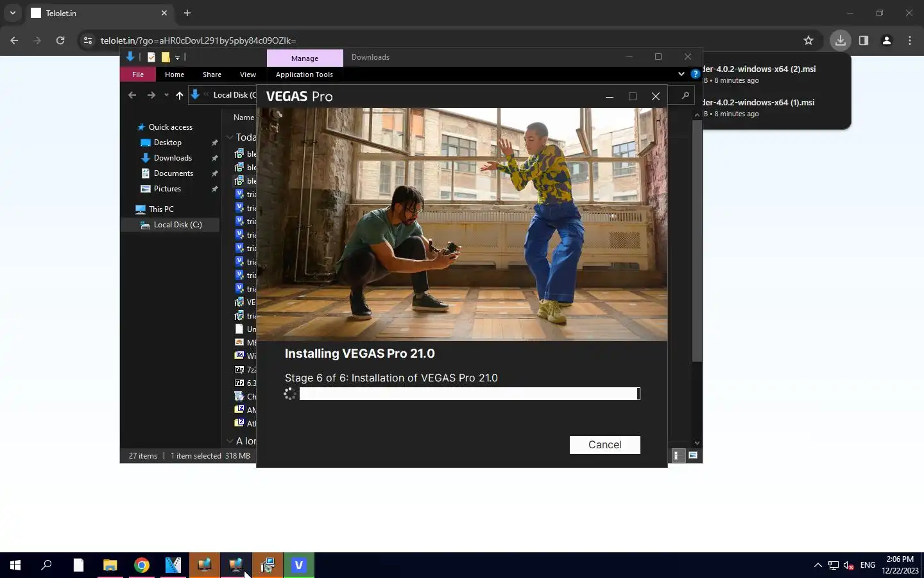This screenshot has height=578, width=924.
Task: Click the Local Disk address bar
Action: pyautogui.click(x=223, y=95)
